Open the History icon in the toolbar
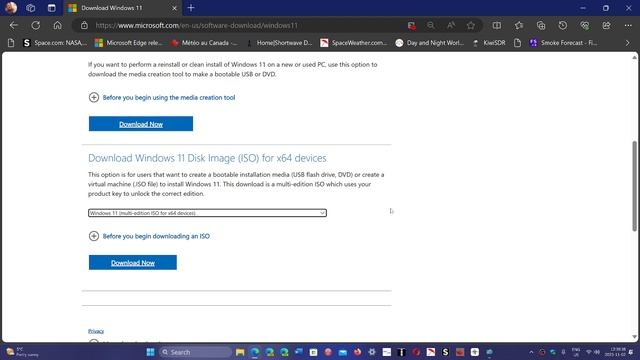640x360 pixels. pos(562,25)
